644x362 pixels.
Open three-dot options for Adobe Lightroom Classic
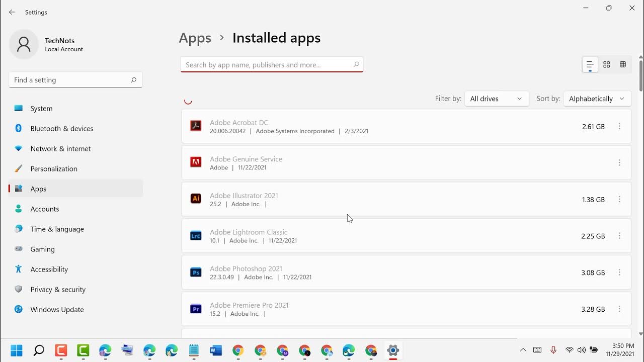(x=619, y=236)
